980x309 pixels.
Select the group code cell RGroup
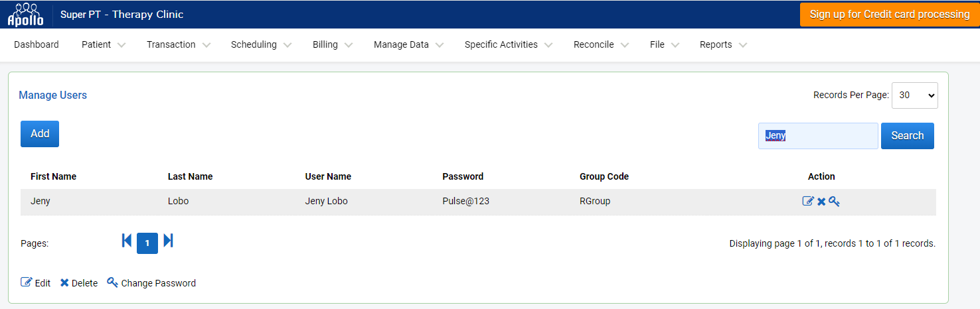595,201
